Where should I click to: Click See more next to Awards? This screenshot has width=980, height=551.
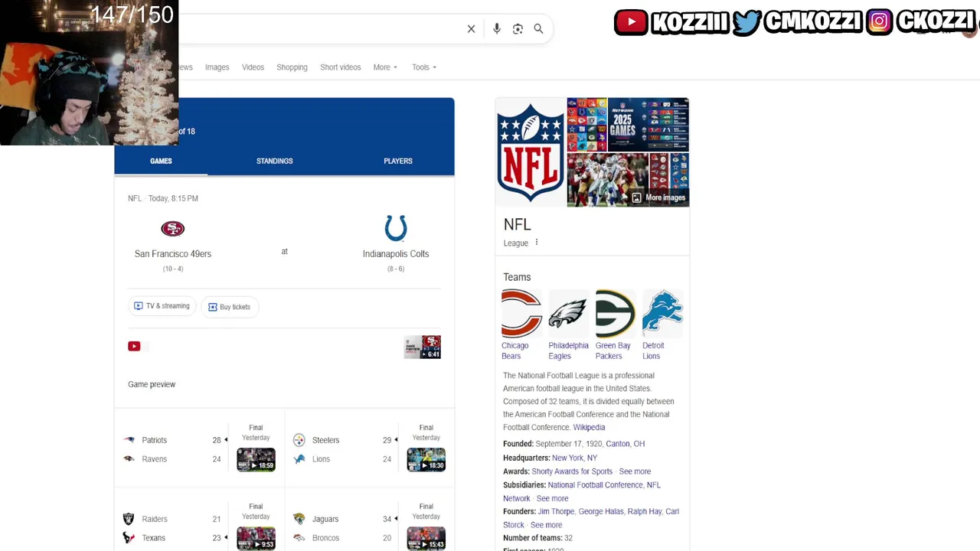click(635, 471)
